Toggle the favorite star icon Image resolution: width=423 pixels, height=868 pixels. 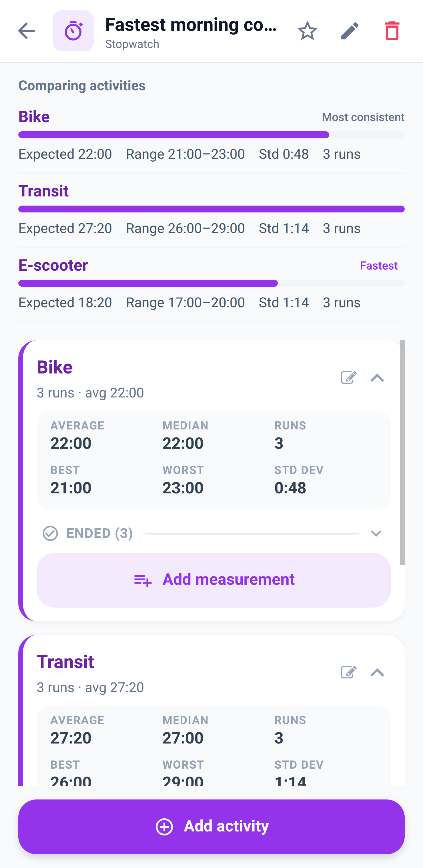click(307, 31)
